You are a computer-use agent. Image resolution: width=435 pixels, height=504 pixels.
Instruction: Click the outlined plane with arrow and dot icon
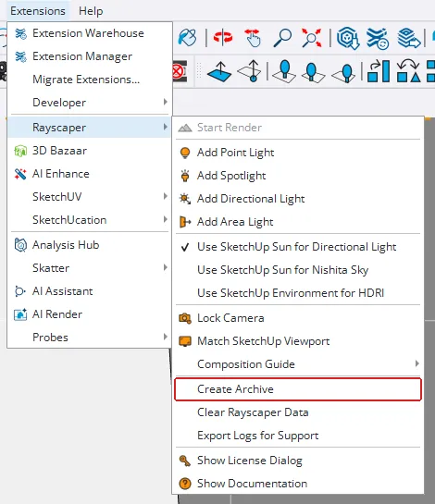tap(250, 71)
